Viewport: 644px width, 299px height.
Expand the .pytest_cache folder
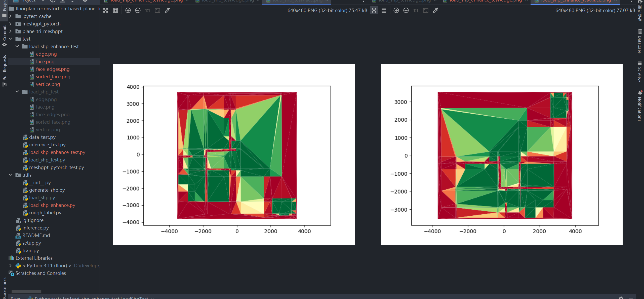[x=10, y=16]
